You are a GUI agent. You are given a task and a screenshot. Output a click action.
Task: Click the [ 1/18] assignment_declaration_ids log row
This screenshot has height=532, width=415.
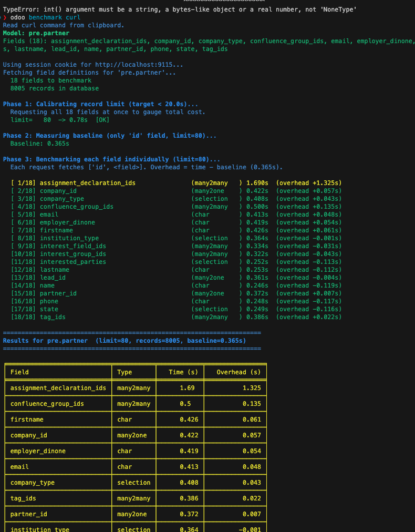click(177, 183)
